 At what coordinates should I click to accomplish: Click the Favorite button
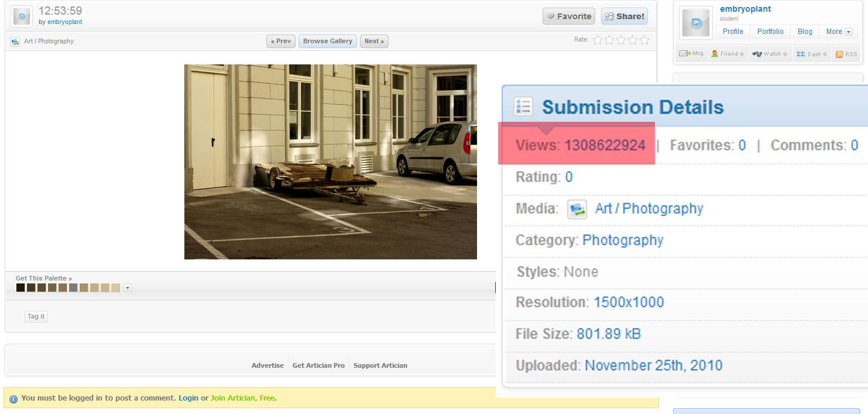[568, 16]
